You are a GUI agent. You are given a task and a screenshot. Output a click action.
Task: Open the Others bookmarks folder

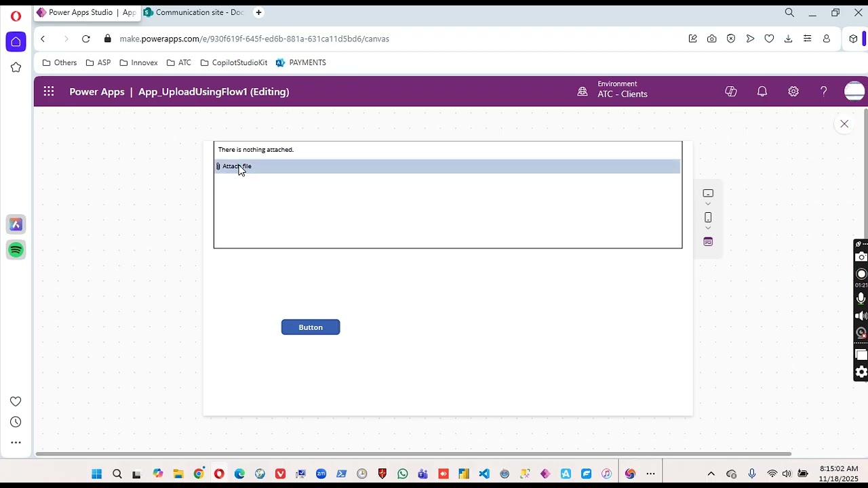[x=60, y=62]
